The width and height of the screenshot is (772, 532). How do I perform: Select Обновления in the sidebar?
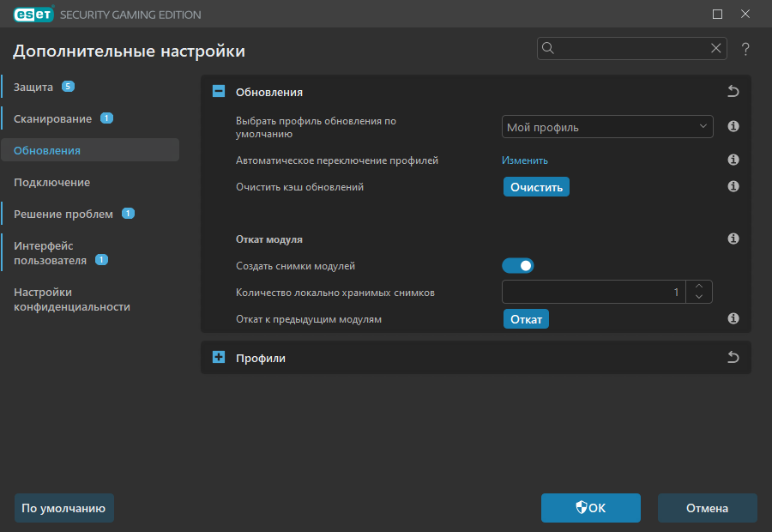tap(90, 150)
